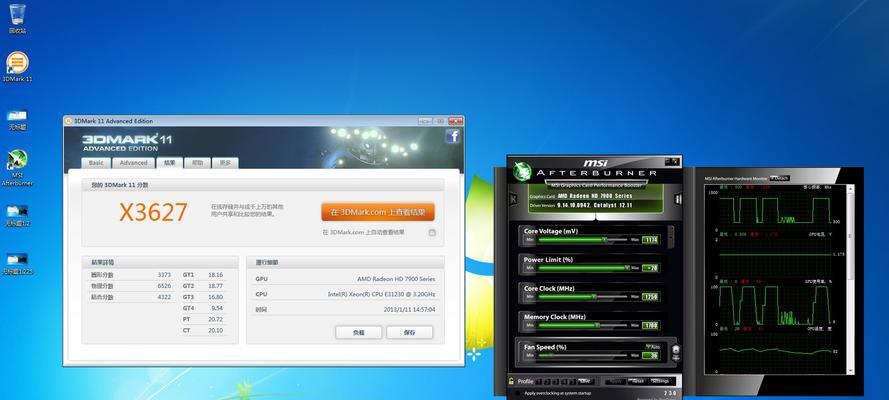The image size is (889, 400).
Task: Click the graphics score value 3373
Action: point(164,274)
